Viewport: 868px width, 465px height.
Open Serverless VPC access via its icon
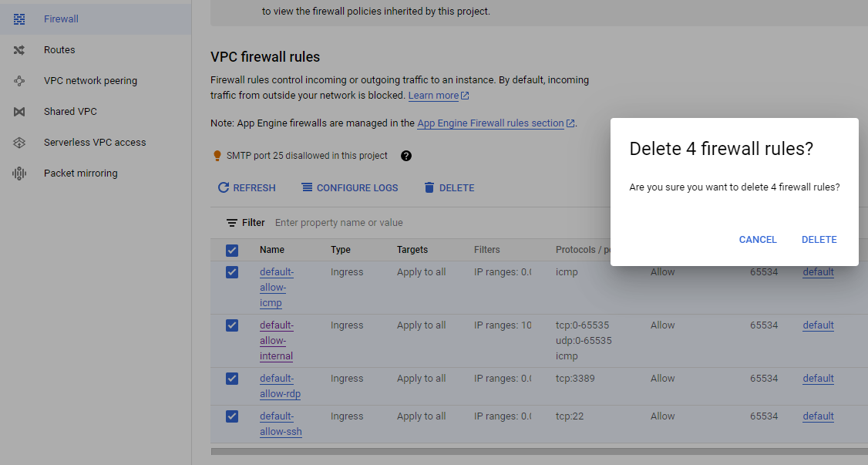click(x=19, y=142)
